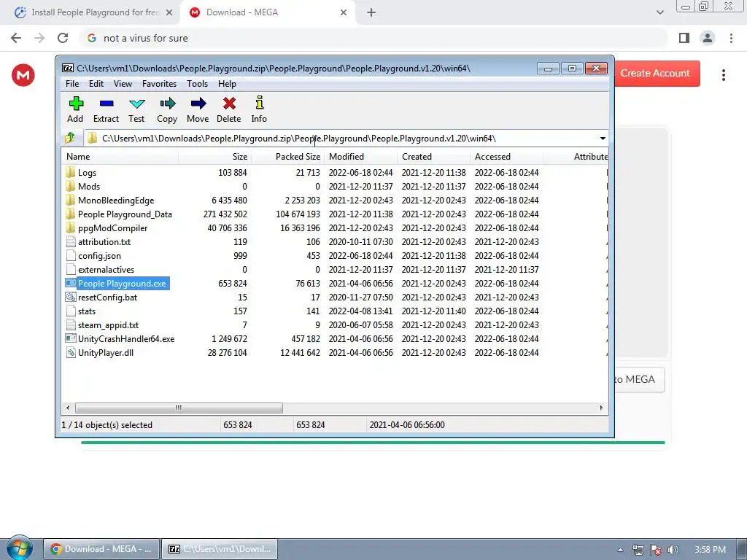Click the left scroll arrow of file list
Viewport: 747px width, 560px height.
(x=68, y=408)
